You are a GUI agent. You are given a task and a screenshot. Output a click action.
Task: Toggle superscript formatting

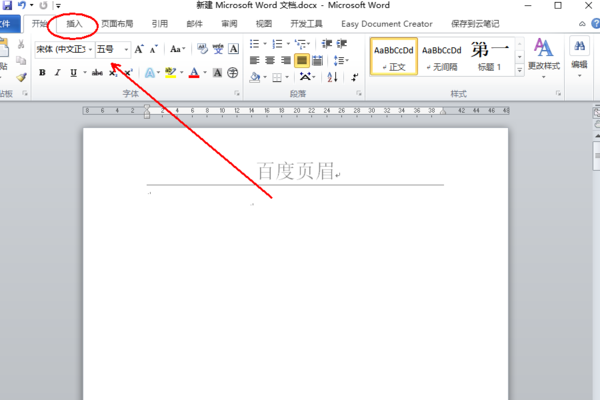128,72
